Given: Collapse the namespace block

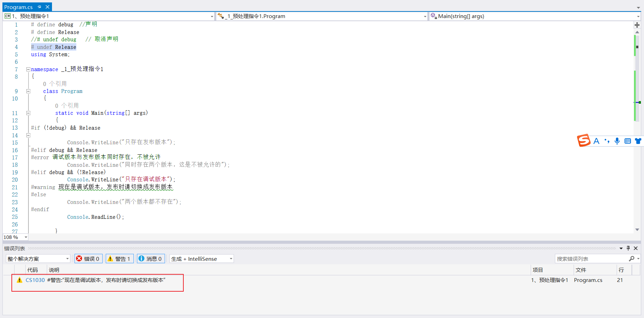Looking at the screenshot, I should point(28,69).
